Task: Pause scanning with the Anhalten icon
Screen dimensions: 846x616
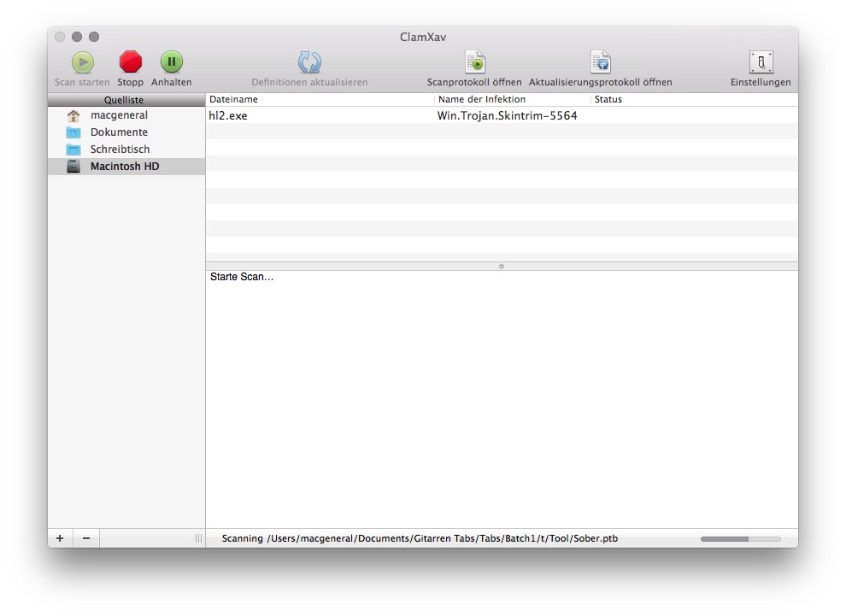Action: pyautogui.click(x=172, y=62)
